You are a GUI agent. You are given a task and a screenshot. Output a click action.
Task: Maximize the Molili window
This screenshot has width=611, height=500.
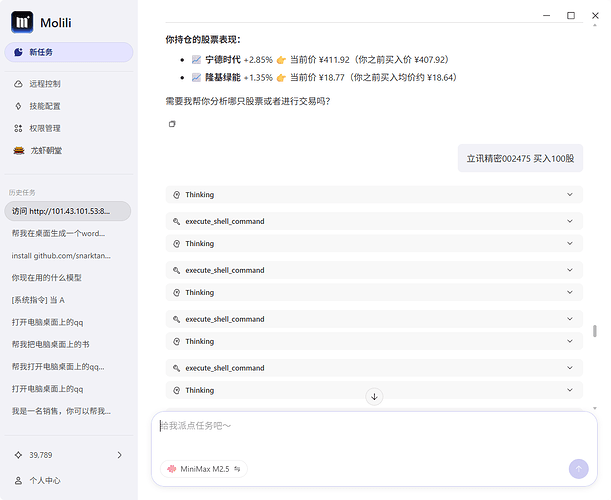click(571, 16)
